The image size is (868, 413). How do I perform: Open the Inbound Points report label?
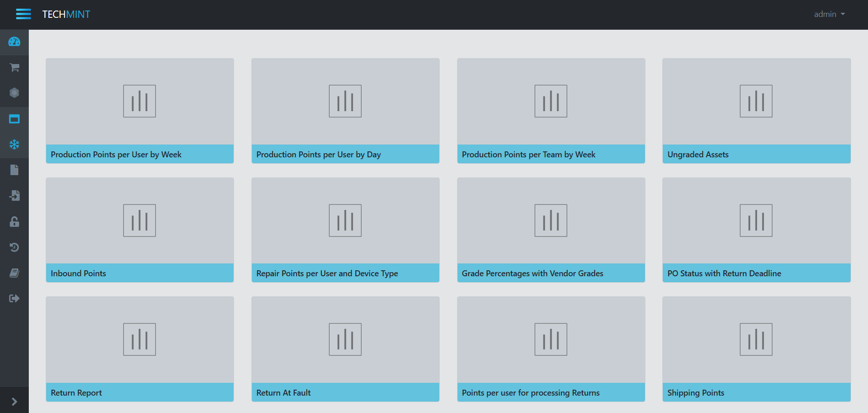[x=78, y=274]
